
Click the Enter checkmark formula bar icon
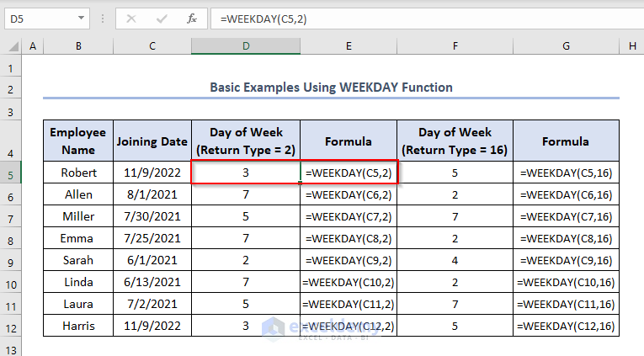coord(162,18)
